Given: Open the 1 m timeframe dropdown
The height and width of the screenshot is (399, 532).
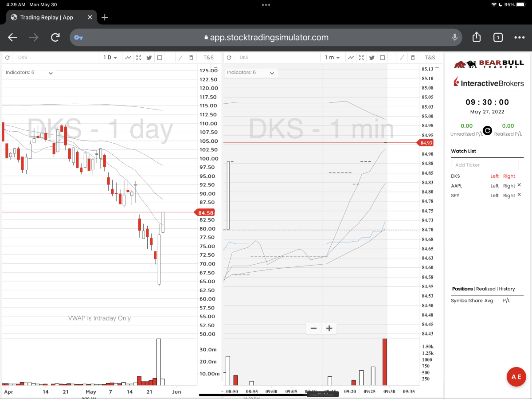Looking at the screenshot, I should click(x=332, y=58).
